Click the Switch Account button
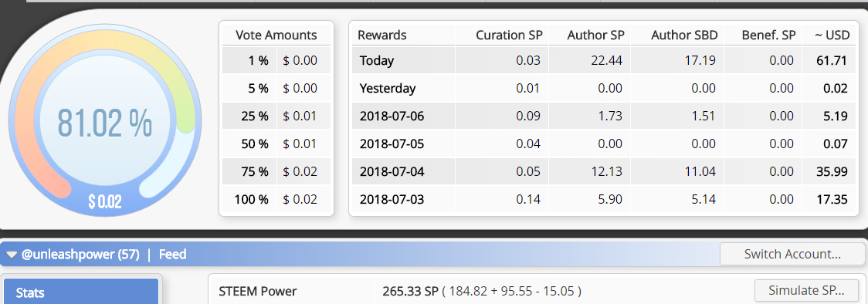This screenshot has height=304, width=868. click(x=792, y=255)
